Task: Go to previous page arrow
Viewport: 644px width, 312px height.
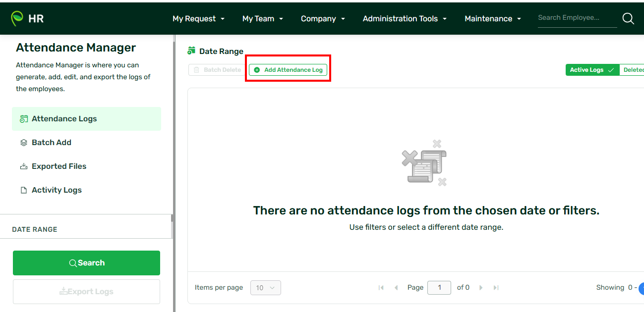Action: tap(396, 288)
